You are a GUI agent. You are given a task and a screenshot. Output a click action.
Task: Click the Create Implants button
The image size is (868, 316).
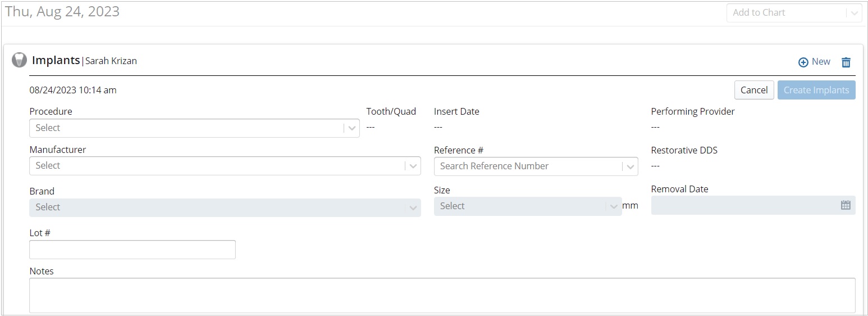(x=816, y=90)
